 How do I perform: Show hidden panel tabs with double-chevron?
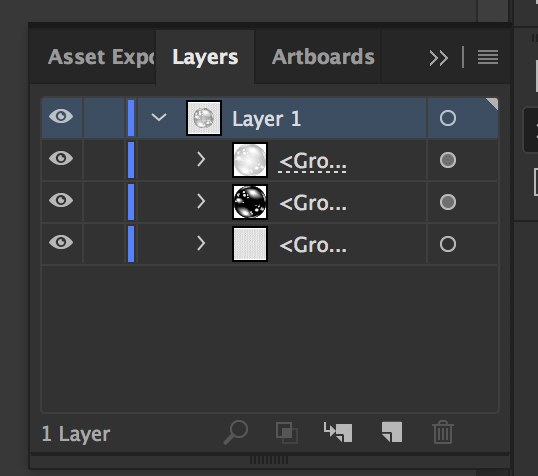coord(438,58)
